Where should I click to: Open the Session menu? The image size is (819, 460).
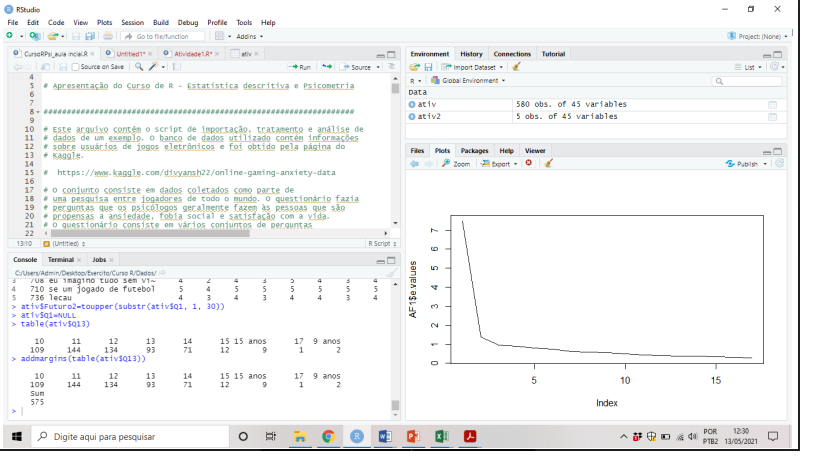click(132, 22)
